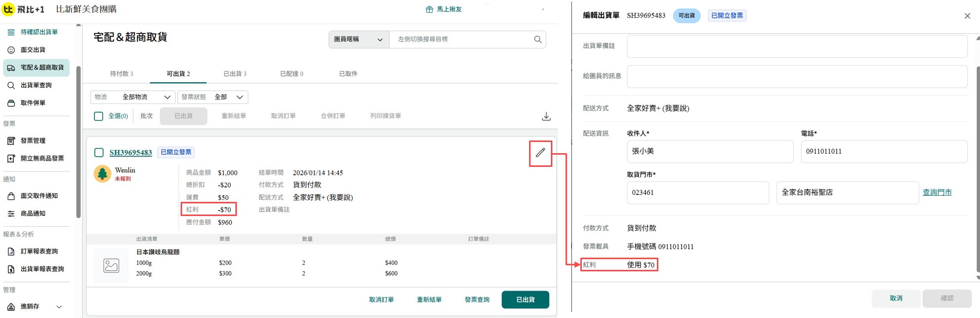Go to 面交出貨 in the sidebar
The width and height of the screenshot is (980, 318).
[x=33, y=50]
